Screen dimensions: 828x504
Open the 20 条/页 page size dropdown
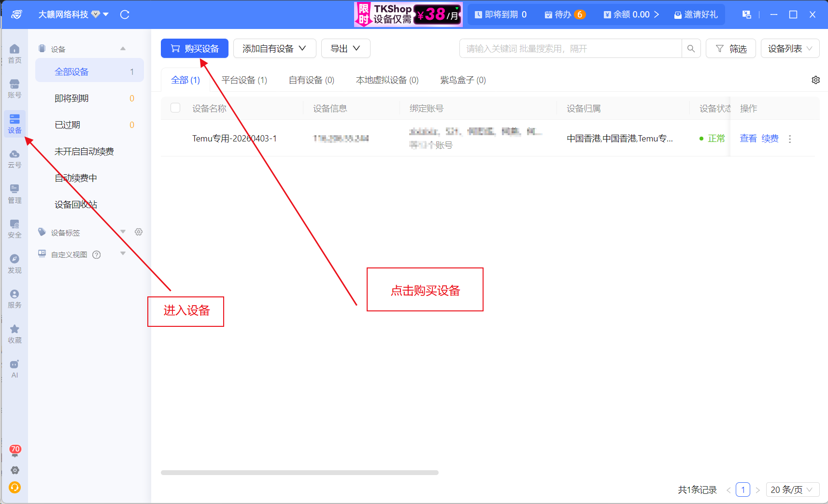click(792, 490)
